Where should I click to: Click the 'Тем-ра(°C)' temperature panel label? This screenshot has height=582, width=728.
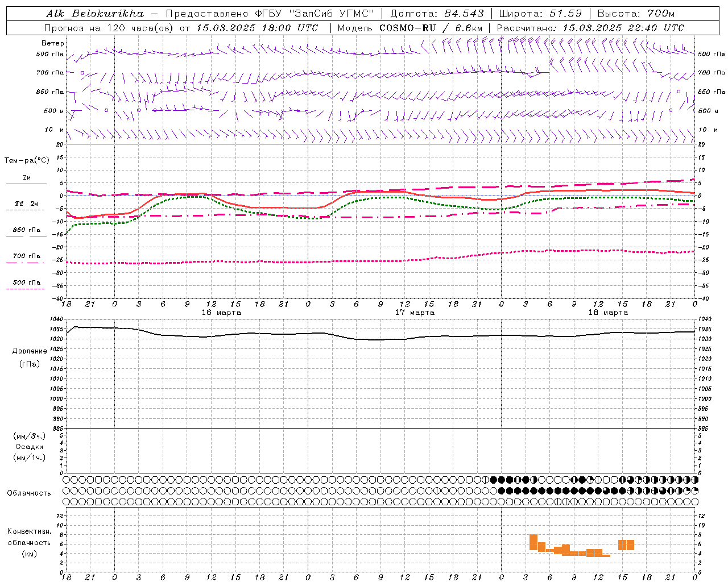(27, 161)
